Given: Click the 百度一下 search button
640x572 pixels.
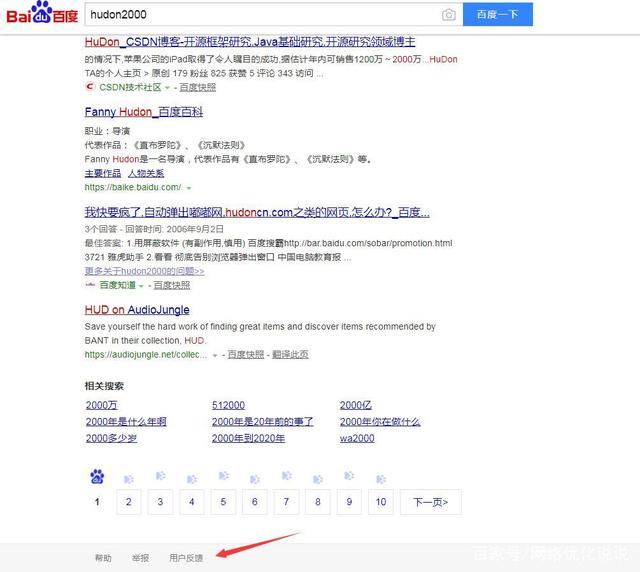Looking at the screenshot, I should [498, 14].
